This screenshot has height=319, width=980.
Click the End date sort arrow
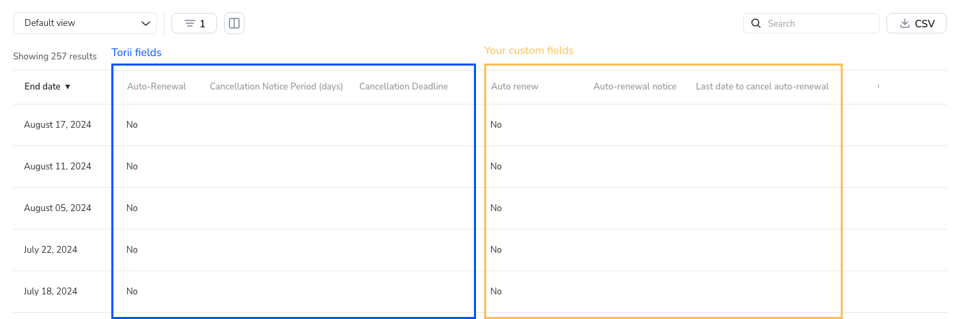click(68, 87)
